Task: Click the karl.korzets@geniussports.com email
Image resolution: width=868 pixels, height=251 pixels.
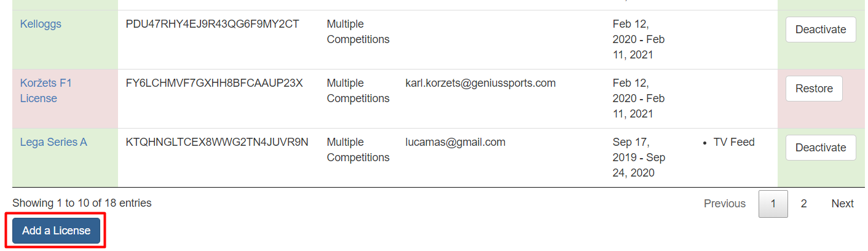Action: [480, 83]
